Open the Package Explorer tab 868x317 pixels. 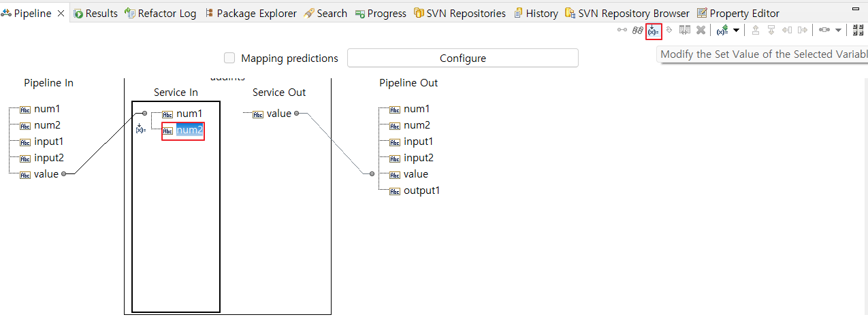[x=250, y=13]
